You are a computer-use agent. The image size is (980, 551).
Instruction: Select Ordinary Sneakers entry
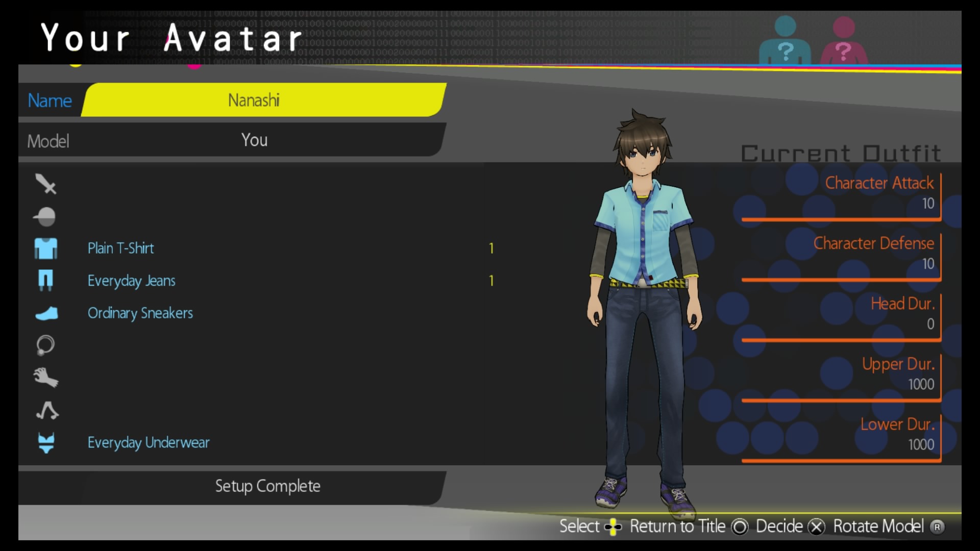[140, 313]
